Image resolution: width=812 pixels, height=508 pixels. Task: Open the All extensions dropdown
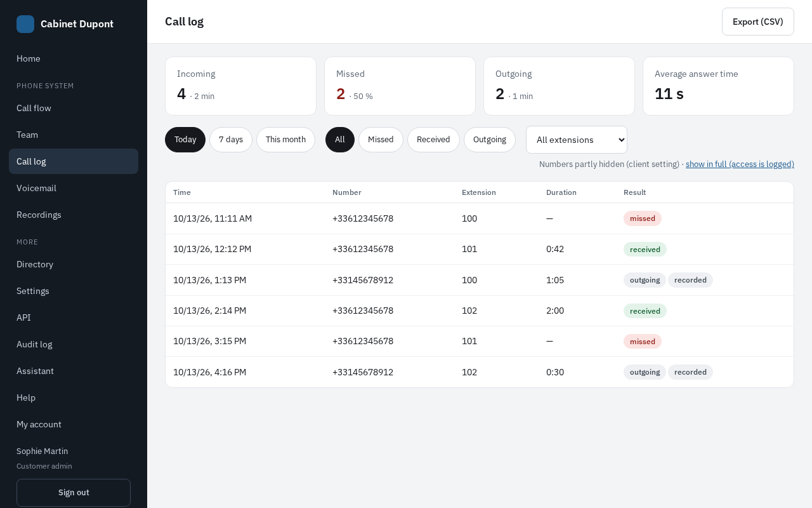tap(577, 140)
